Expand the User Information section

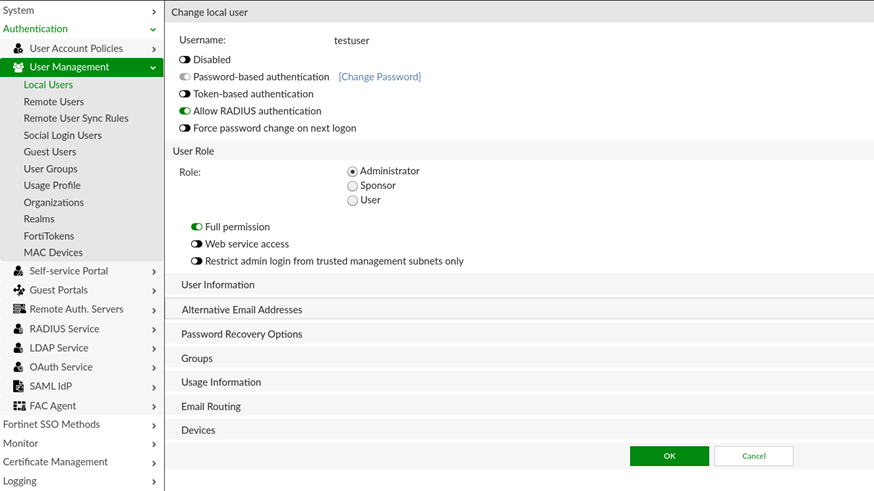pos(218,285)
